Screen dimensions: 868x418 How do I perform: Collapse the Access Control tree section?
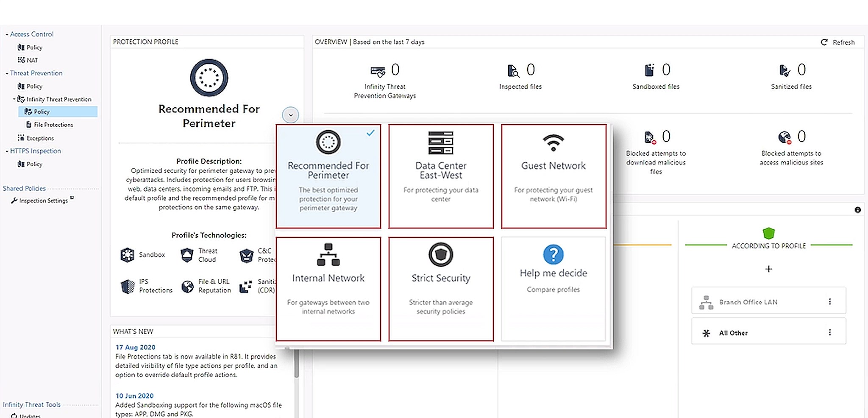[7, 34]
